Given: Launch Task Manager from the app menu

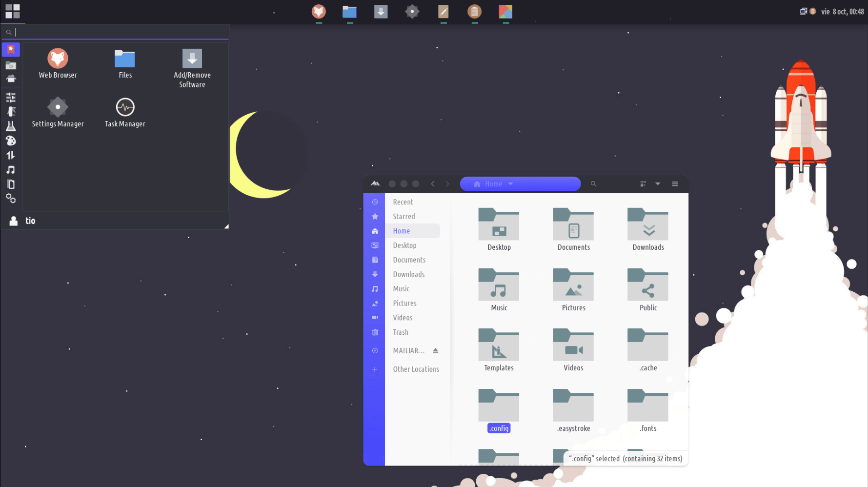Looking at the screenshot, I should point(125,113).
